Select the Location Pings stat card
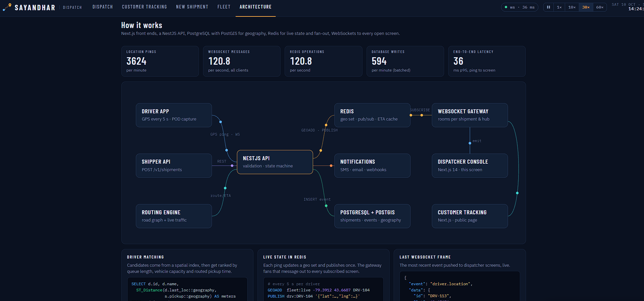Image resolution: width=644 pixels, height=301 pixels. [160, 61]
